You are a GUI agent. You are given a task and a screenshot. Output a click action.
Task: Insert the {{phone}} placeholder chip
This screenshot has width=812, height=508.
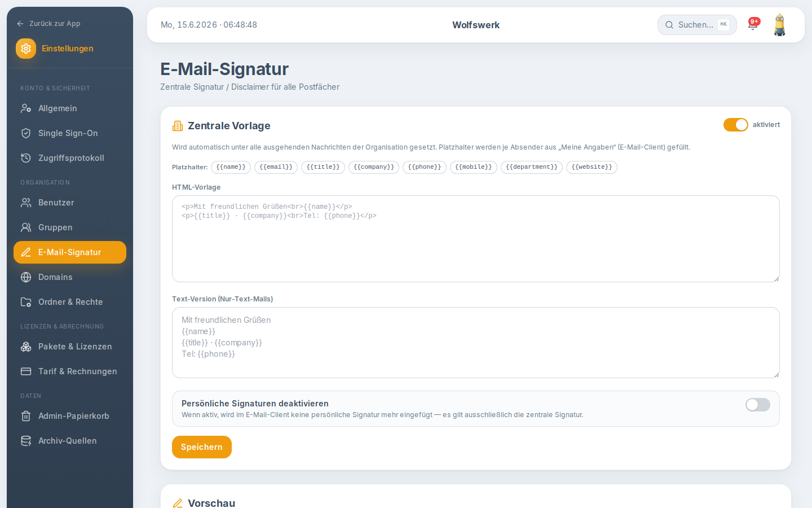pos(425,167)
